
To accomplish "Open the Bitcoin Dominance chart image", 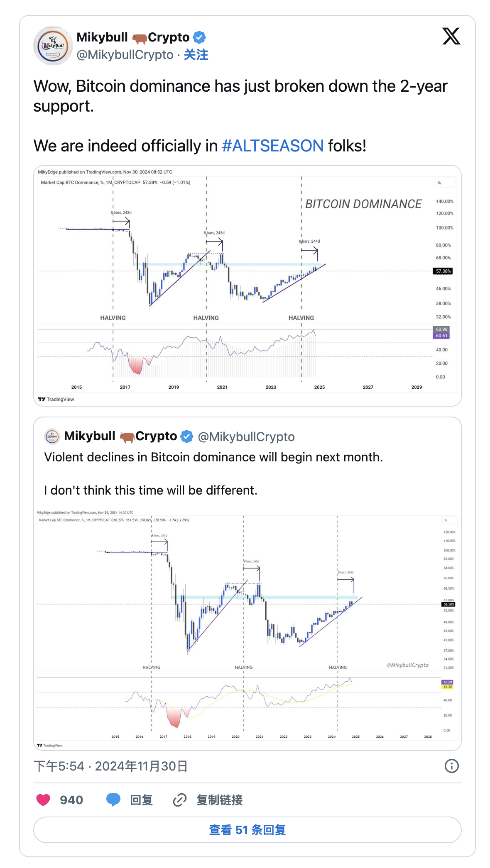I will [247, 285].
